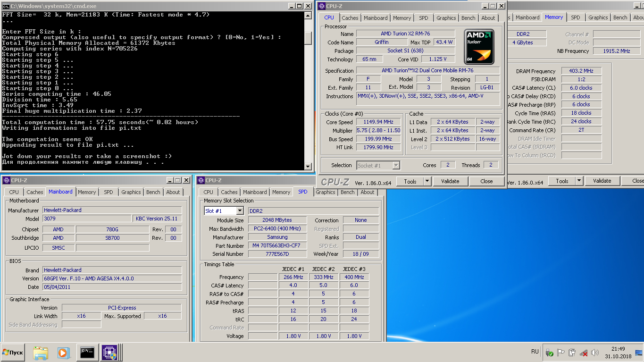Click the Code Name value Griffin
The width and height of the screenshot is (644, 362).
coord(382,42)
